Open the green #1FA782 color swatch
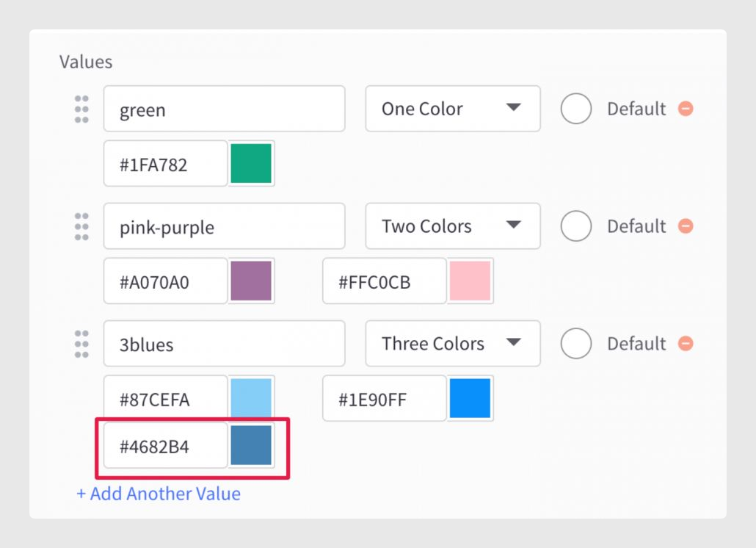This screenshot has width=756, height=548. point(251,164)
